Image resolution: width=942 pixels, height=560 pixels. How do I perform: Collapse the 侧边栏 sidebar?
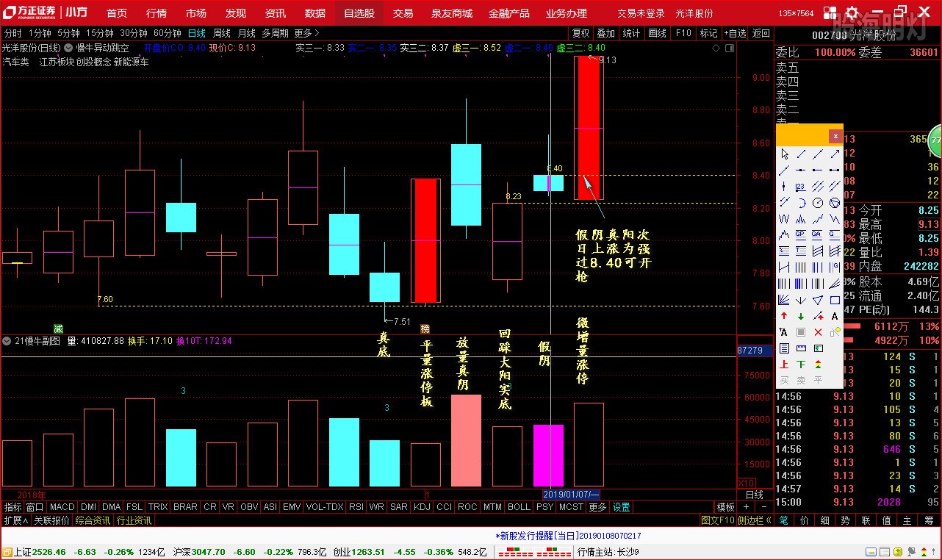click(x=755, y=520)
